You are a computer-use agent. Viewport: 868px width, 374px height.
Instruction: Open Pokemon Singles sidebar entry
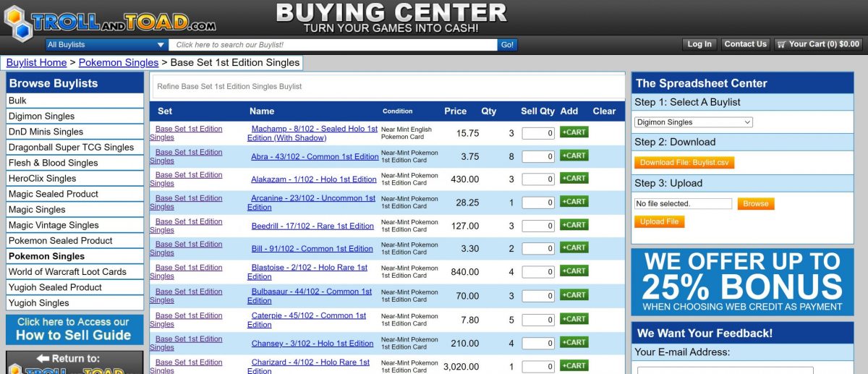tap(75, 256)
